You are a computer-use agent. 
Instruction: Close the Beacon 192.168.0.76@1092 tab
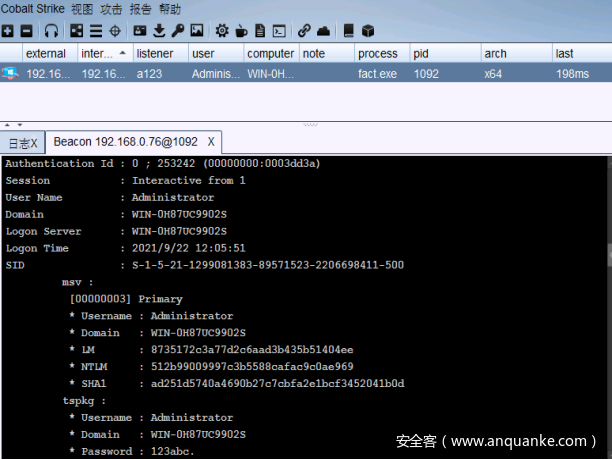point(211,142)
